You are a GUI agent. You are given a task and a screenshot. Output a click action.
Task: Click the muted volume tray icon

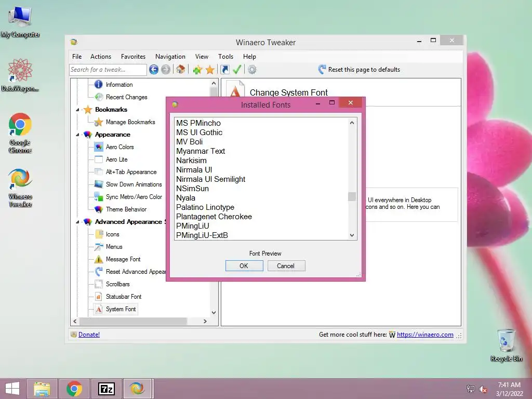pyautogui.click(x=483, y=389)
